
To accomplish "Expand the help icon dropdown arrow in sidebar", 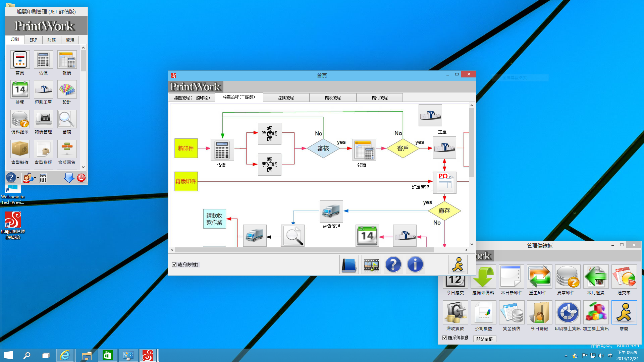I will point(18,178).
